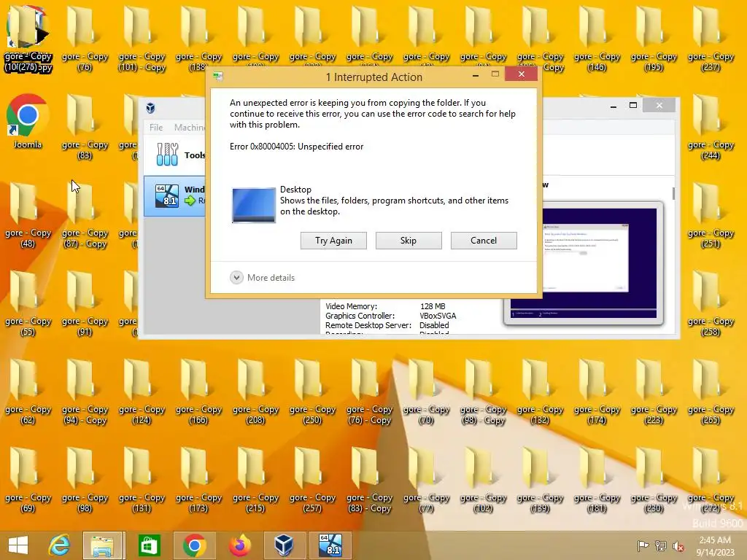
Task: Click the muted volume tray icon
Action: (678, 546)
